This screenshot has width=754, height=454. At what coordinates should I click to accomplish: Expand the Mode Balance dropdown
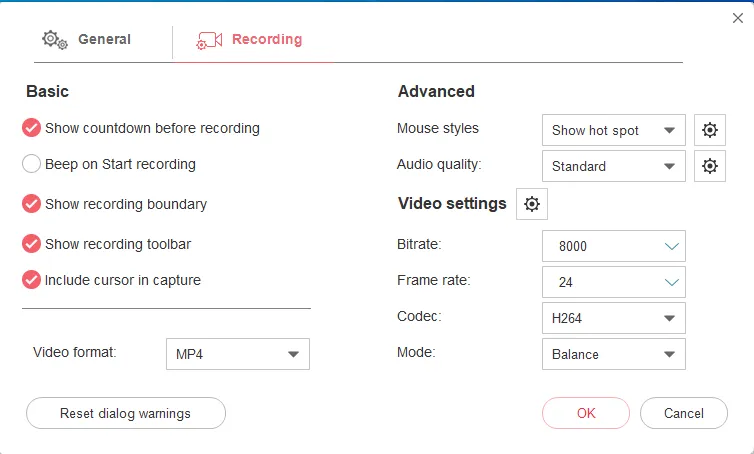coord(613,354)
